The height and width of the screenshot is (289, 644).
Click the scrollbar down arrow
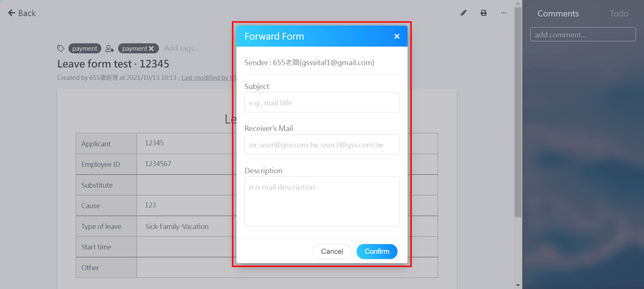518,285
